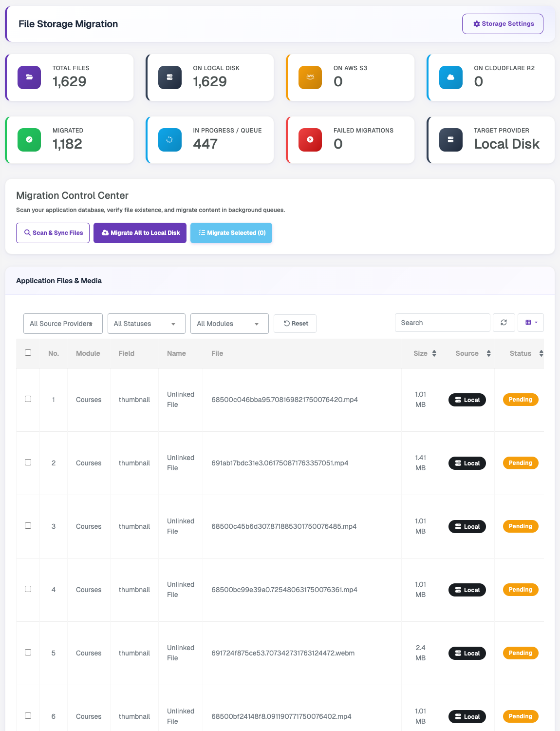Click the 2.4 MB size cell
The width and height of the screenshot is (560, 731).
(x=421, y=653)
